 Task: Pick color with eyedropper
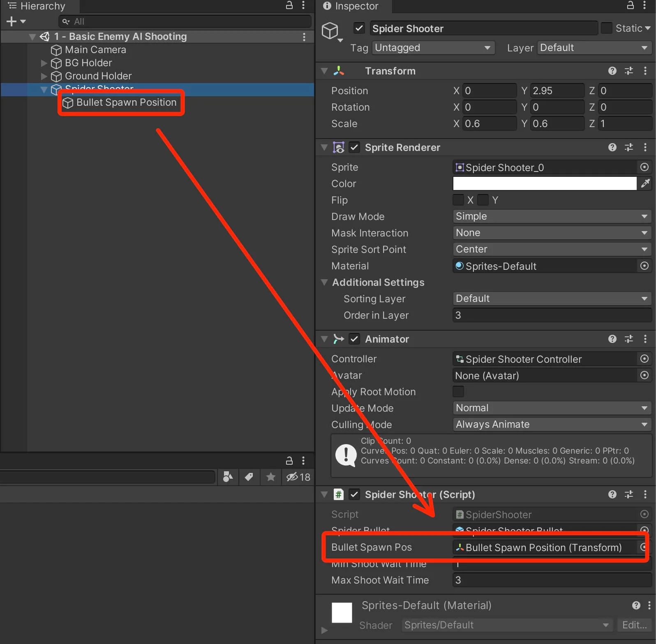pyautogui.click(x=645, y=183)
